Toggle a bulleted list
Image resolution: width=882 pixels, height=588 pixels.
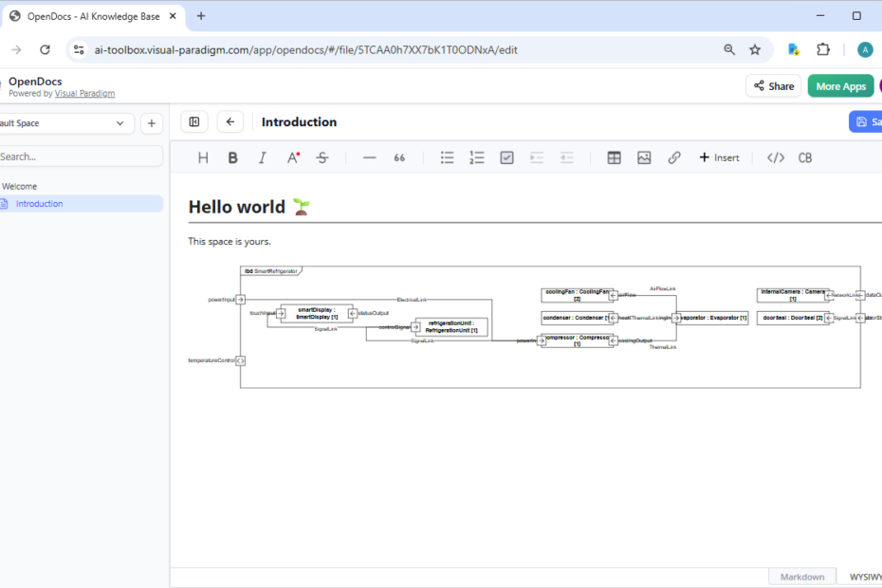coord(447,157)
